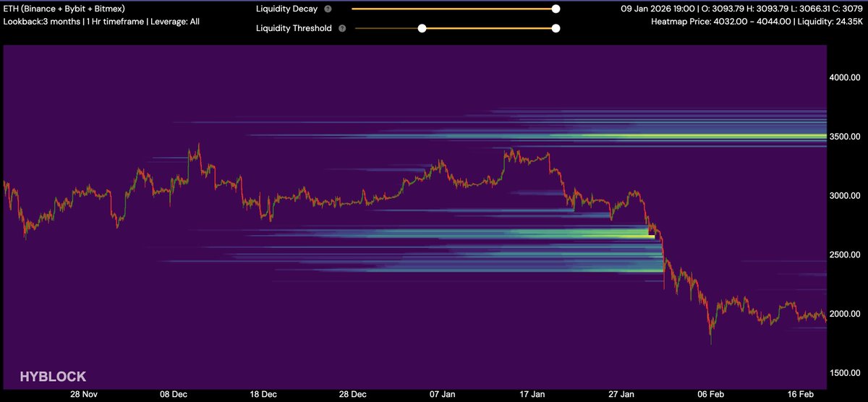This screenshot has width=868, height=402.
Task: Click the 2500.00 price axis label
Action: click(x=845, y=255)
